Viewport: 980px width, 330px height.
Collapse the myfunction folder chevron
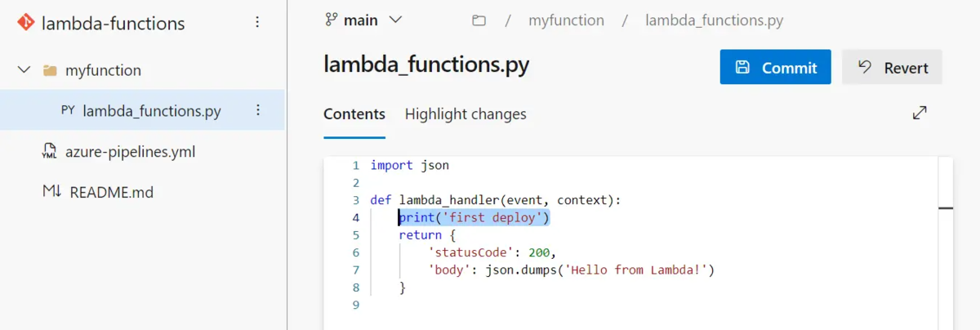click(x=24, y=70)
